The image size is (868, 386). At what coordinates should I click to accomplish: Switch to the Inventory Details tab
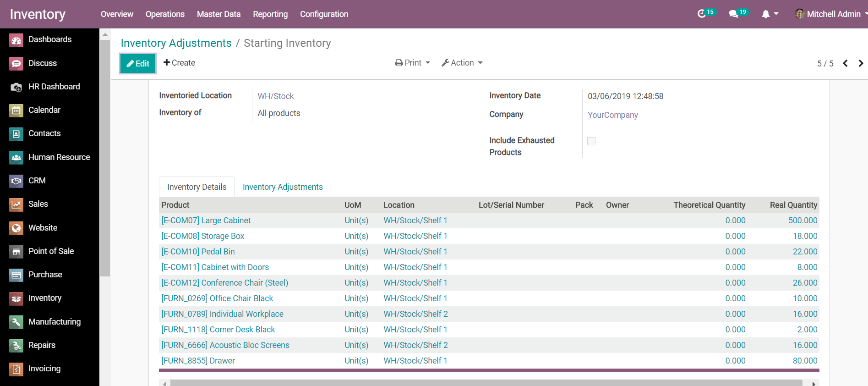point(197,187)
